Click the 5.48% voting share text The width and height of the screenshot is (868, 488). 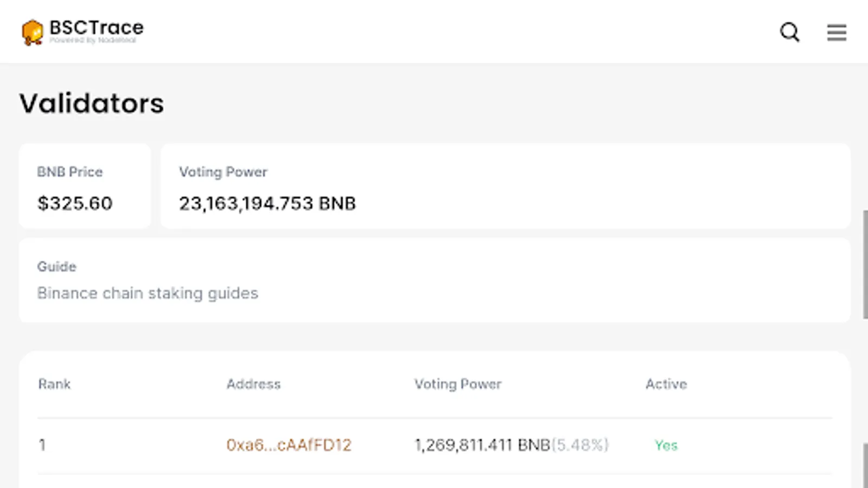point(580,445)
